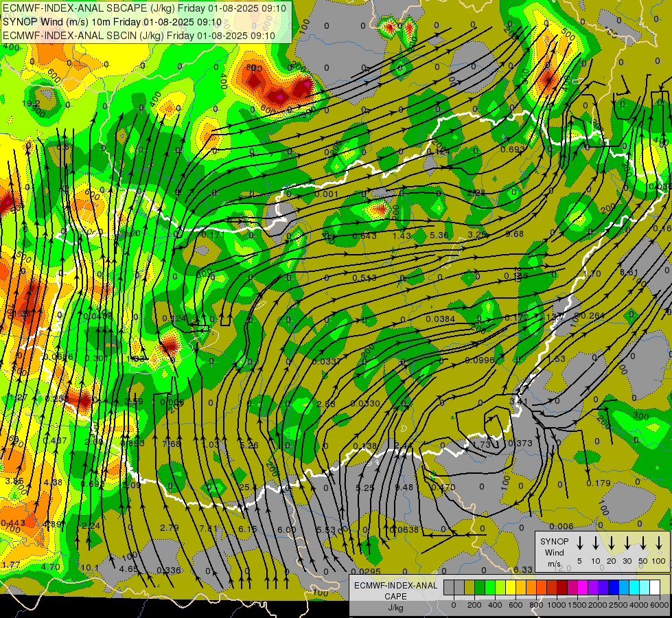Click the 0.643 value on the map

(x=364, y=236)
